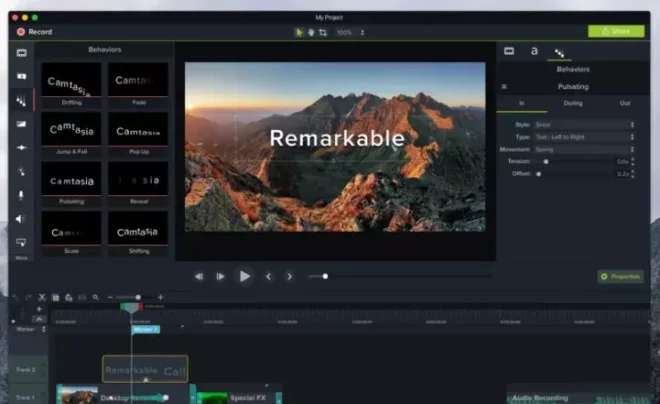The width and height of the screenshot is (660, 404).
Task: Select the During tab
Action: coord(573,103)
